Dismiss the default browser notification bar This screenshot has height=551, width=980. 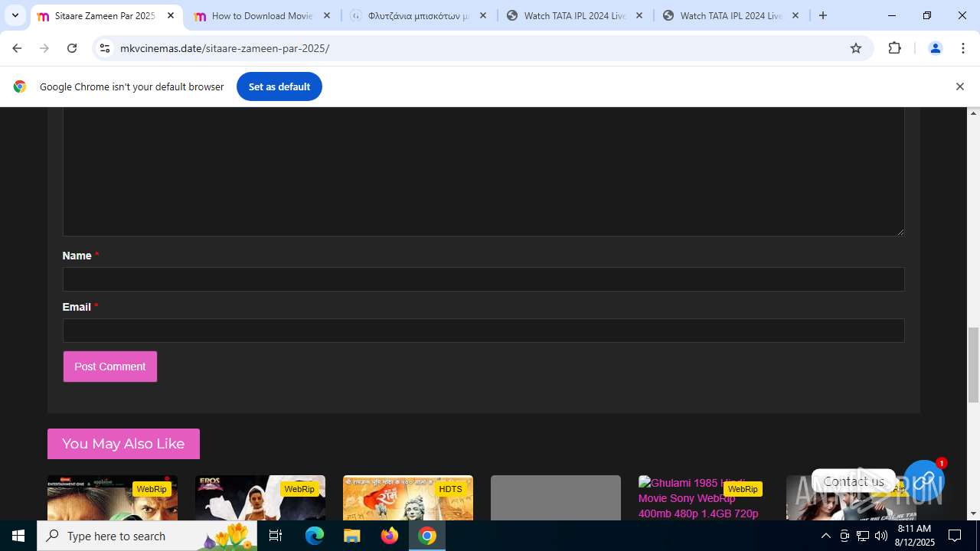959,86
